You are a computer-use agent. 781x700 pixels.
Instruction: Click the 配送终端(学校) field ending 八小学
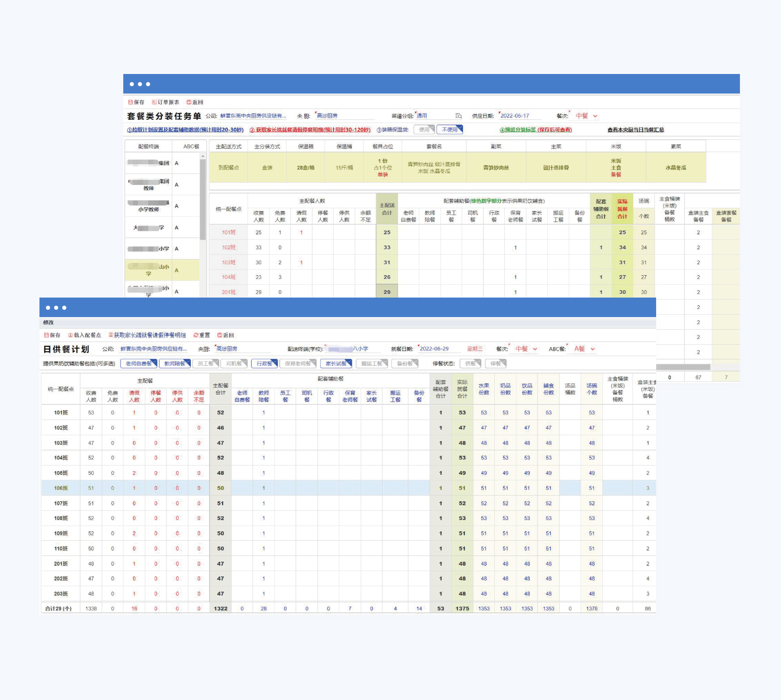click(x=353, y=349)
